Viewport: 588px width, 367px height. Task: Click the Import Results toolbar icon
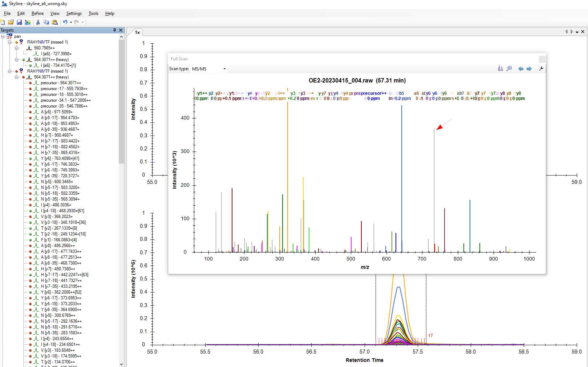(28, 22)
